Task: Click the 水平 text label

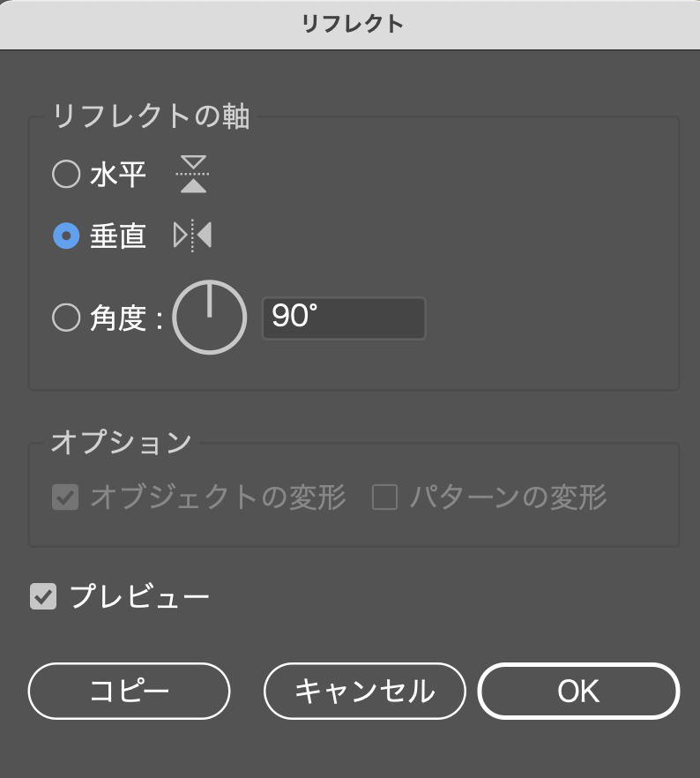Action: click(x=118, y=175)
